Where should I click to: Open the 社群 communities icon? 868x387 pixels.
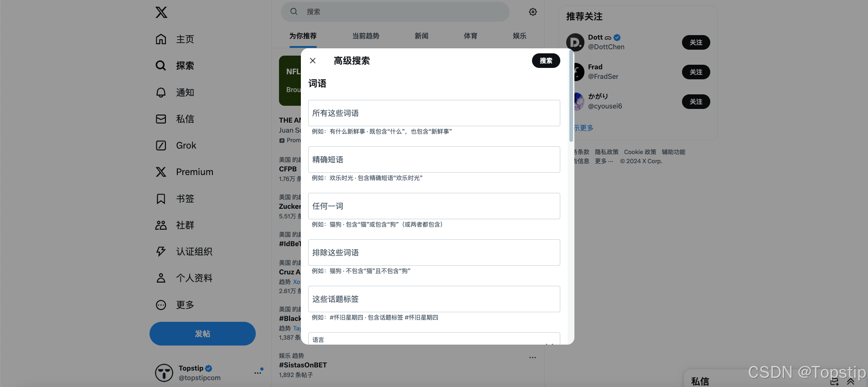161,225
